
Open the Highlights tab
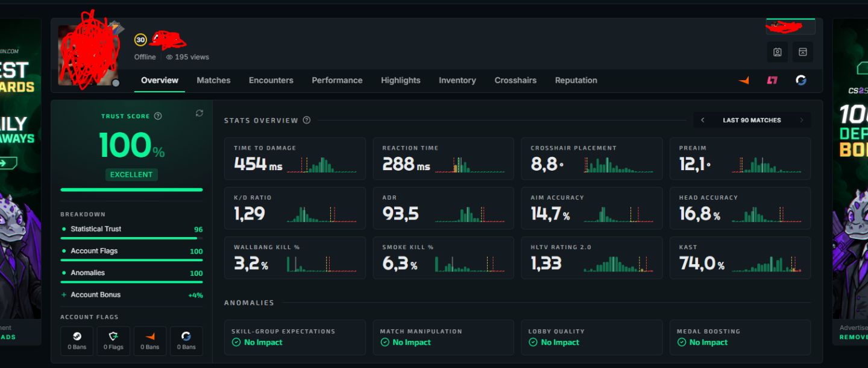pos(401,80)
